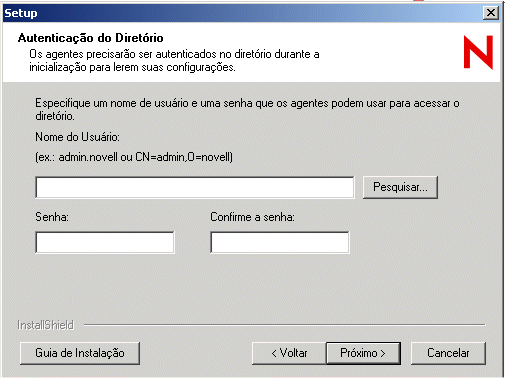The image size is (505, 378).
Task: Focus the Senha password field
Action: tap(105, 242)
